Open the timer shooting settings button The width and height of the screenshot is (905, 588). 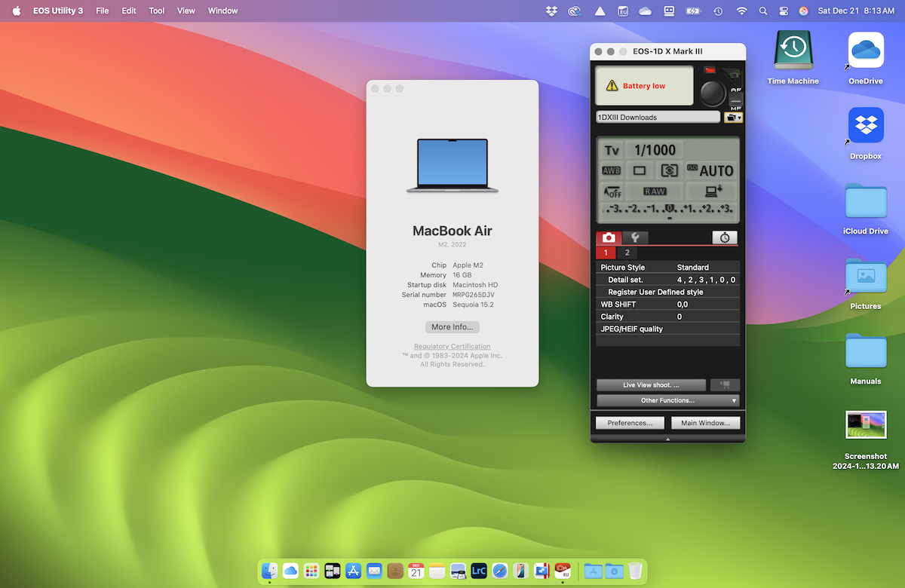[725, 237]
